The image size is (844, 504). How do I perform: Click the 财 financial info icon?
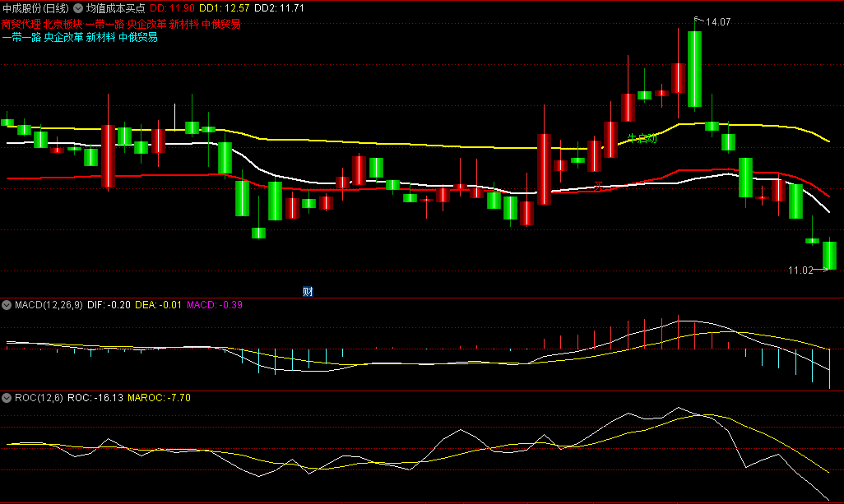point(308,292)
